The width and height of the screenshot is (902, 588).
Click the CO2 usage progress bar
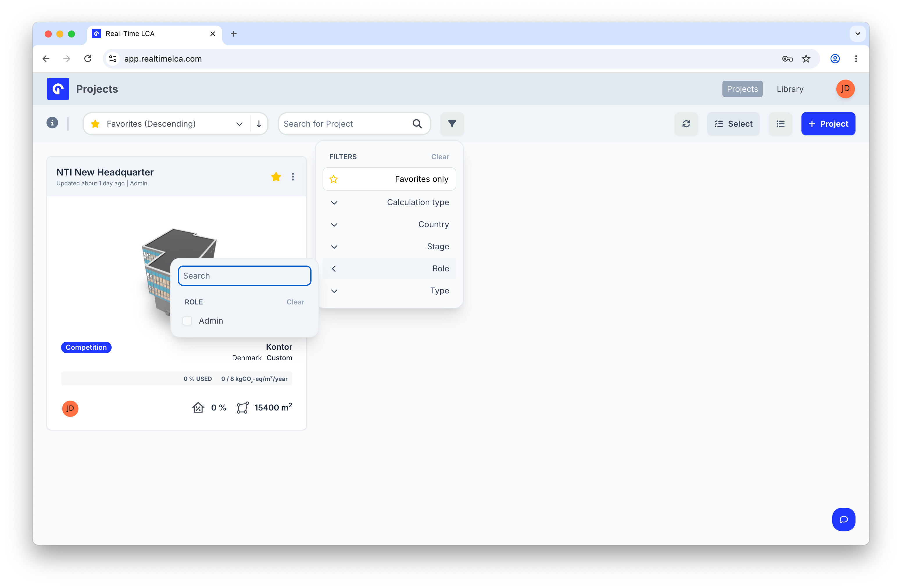point(177,379)
